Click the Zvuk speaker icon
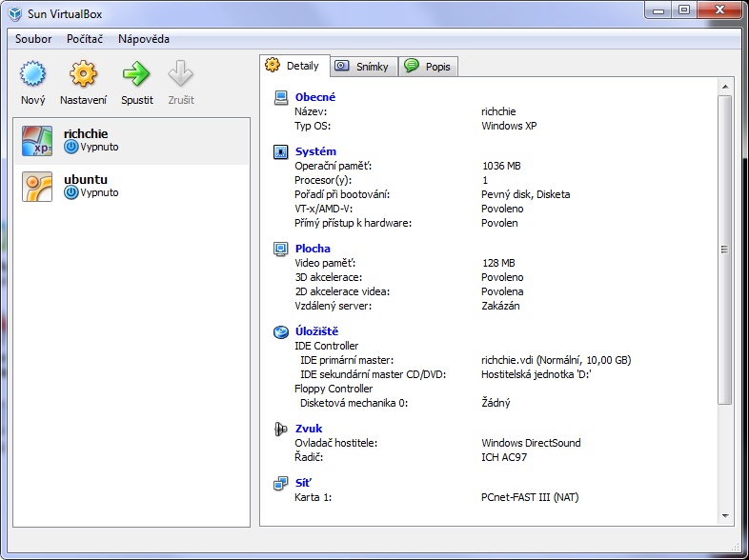This screenshot has height=560, width=749. click(x=281, y=429)
